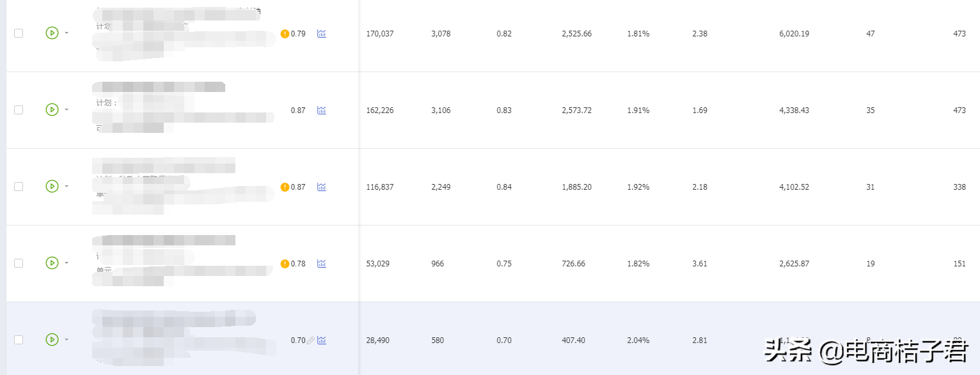980x375 pixels.
Task: Click the 0.87 bid in 162,226 row
Action: (x=298, y=111)
